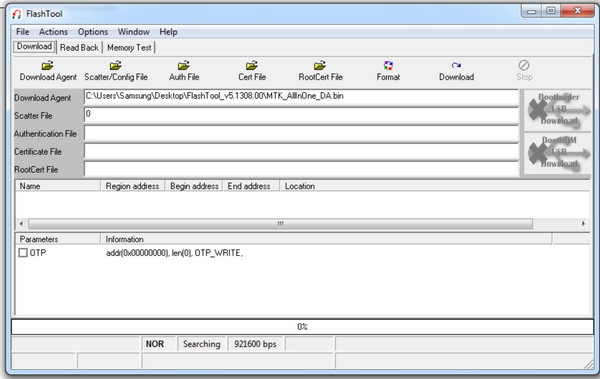Switch to the Download tab
This screenshot has height=379, width=600.
click(34, 47)
